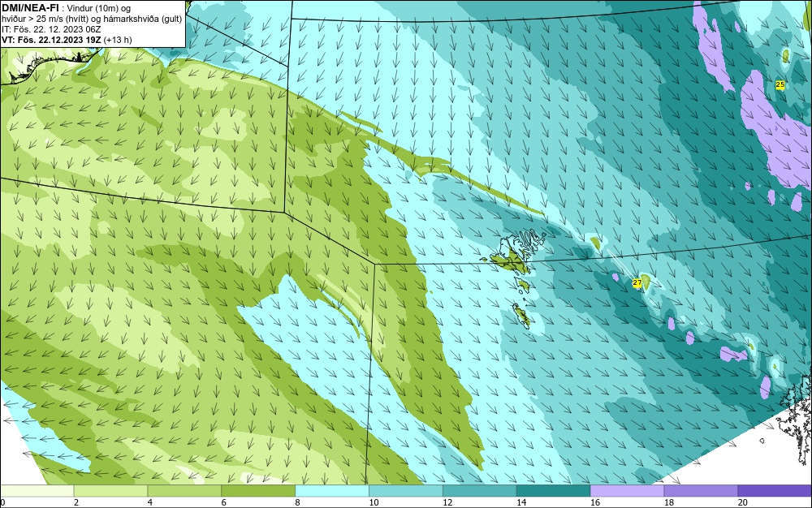Click the 12–14 m/s teal legend swatch

point(480,491)
